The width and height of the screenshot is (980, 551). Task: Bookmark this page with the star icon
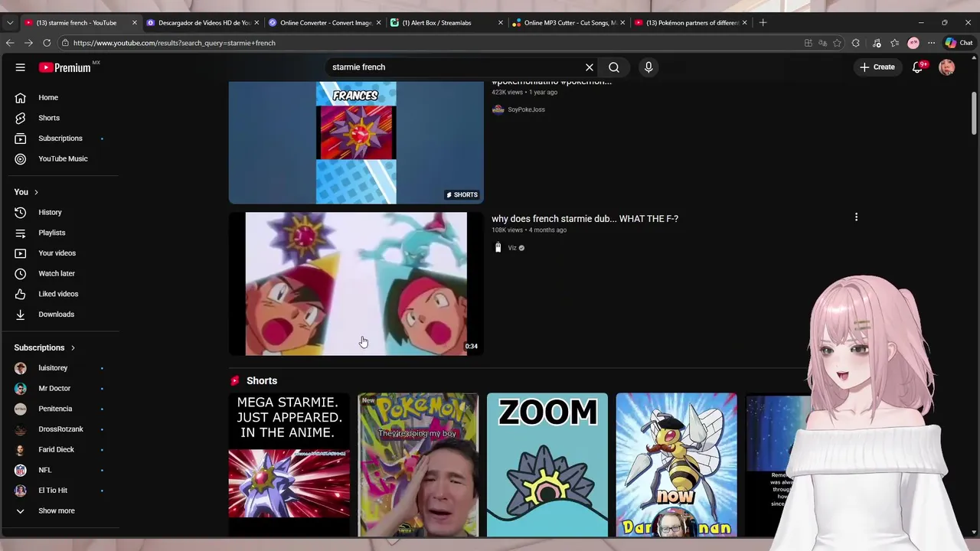837,43
